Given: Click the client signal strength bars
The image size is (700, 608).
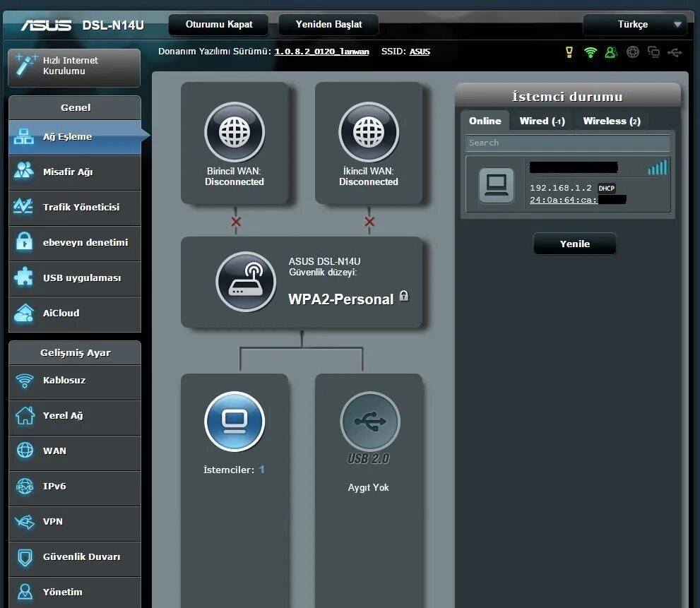Looking at the screenshot, I should coord(657,167).
